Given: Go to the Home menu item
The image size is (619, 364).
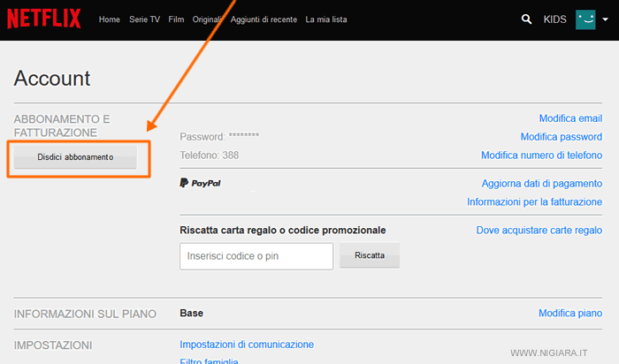Looking at the screenshot, I should point(110,19).
